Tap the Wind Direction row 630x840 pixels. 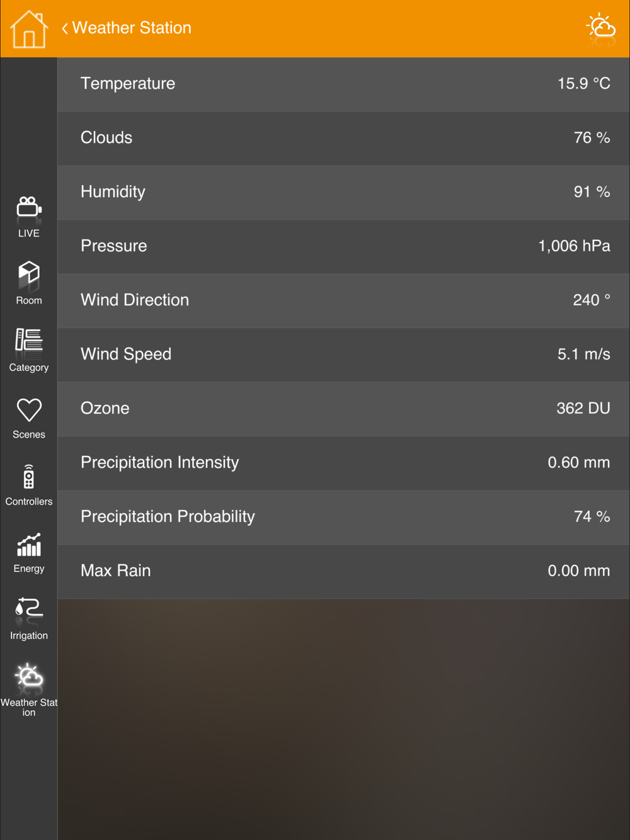coord(344,300)
